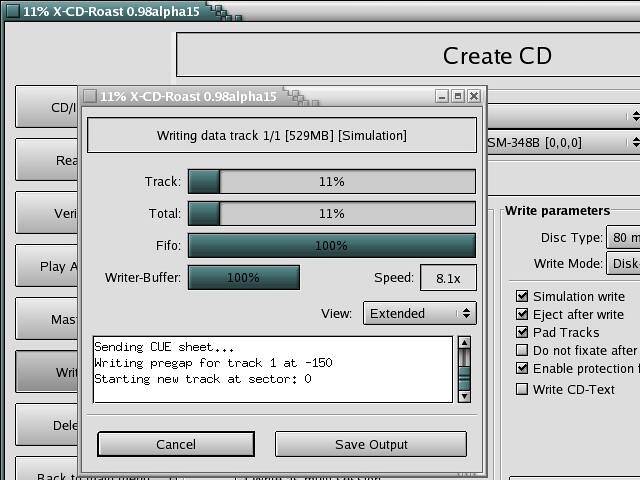Click the log line "Sending CUE sheet..."

click(x=164, y=347)
